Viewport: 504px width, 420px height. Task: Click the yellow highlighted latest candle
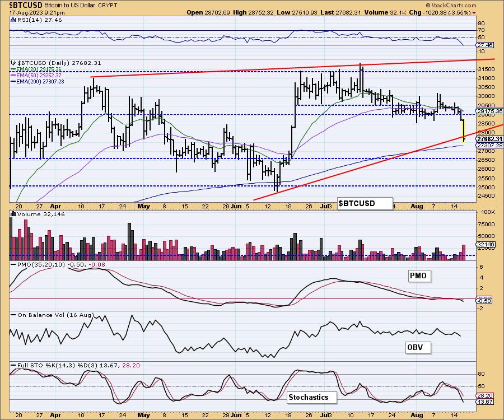464,130
